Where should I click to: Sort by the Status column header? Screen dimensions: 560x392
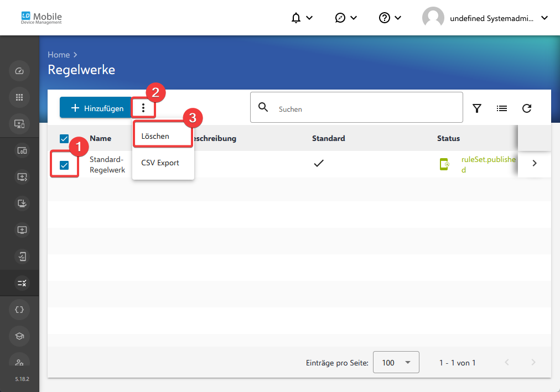coord(449,138)
